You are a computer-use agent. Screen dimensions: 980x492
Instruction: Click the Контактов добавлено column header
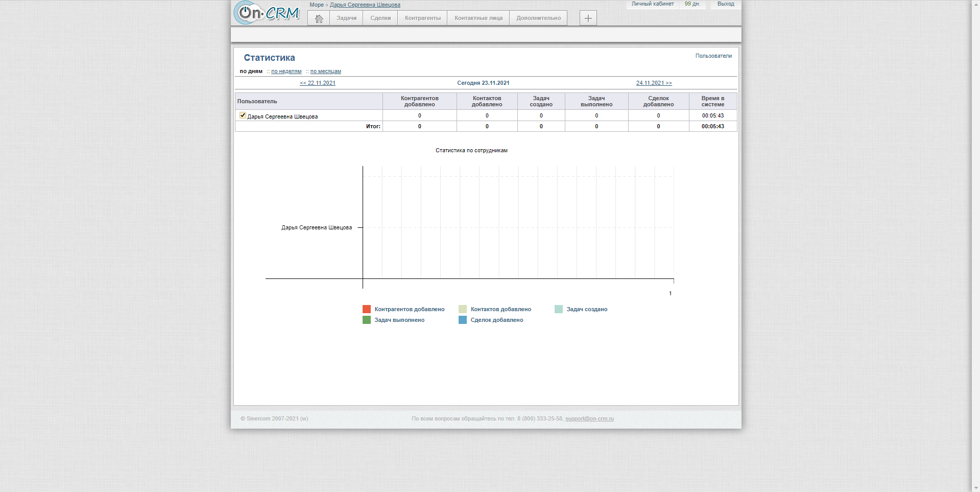[487, 101]
